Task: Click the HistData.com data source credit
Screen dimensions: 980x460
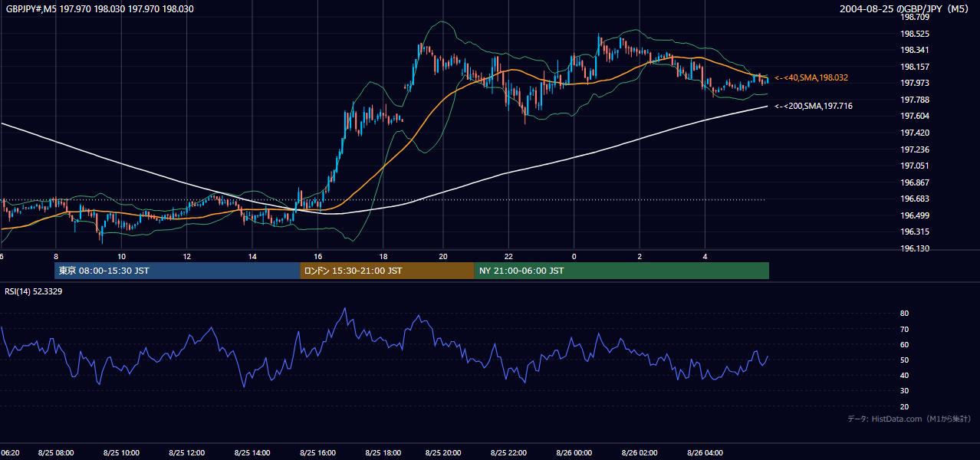Action: pos(909,419)
